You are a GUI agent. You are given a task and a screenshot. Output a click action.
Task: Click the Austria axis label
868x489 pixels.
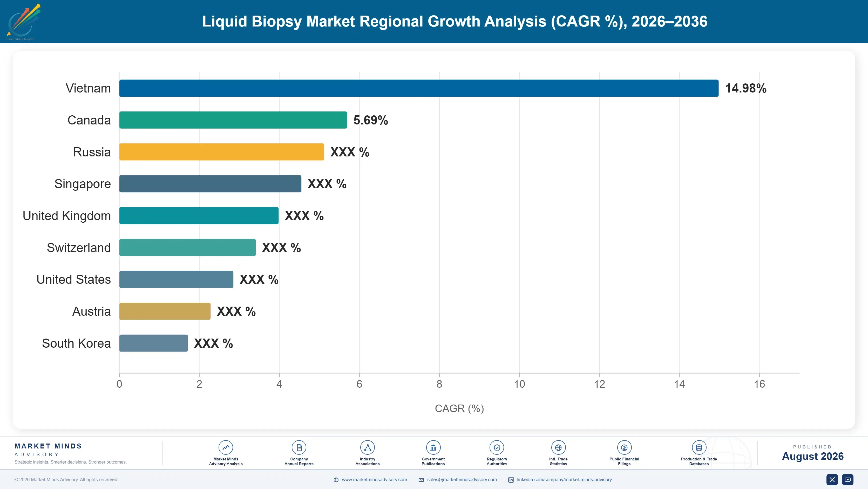tap(92, 311)
